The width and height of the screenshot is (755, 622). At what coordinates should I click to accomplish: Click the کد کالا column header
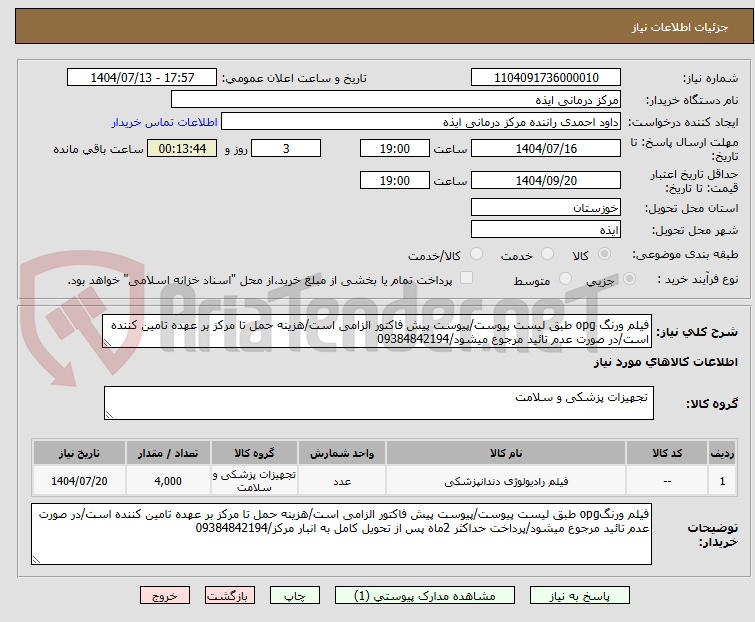pyautogui.click(x=667, y=453)
